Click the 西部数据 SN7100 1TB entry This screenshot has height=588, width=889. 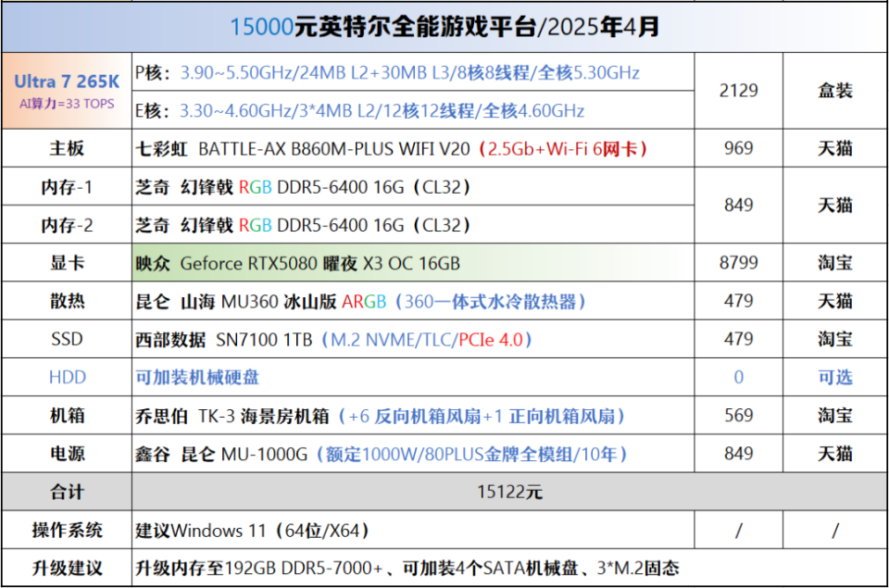point(334,340)
